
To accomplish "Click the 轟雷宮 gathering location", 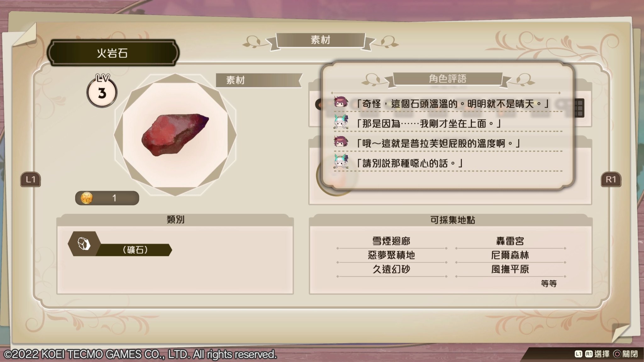I will [510, 241].
